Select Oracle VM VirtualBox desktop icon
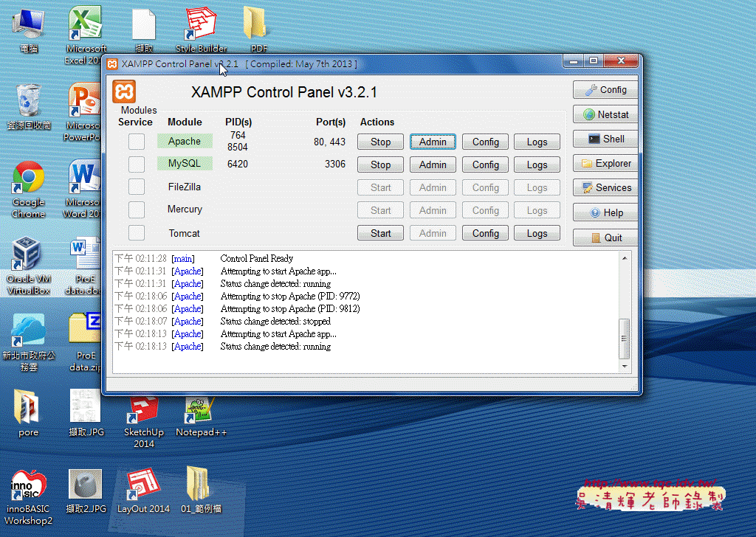 pyautogui.click(x=29, y=266)
